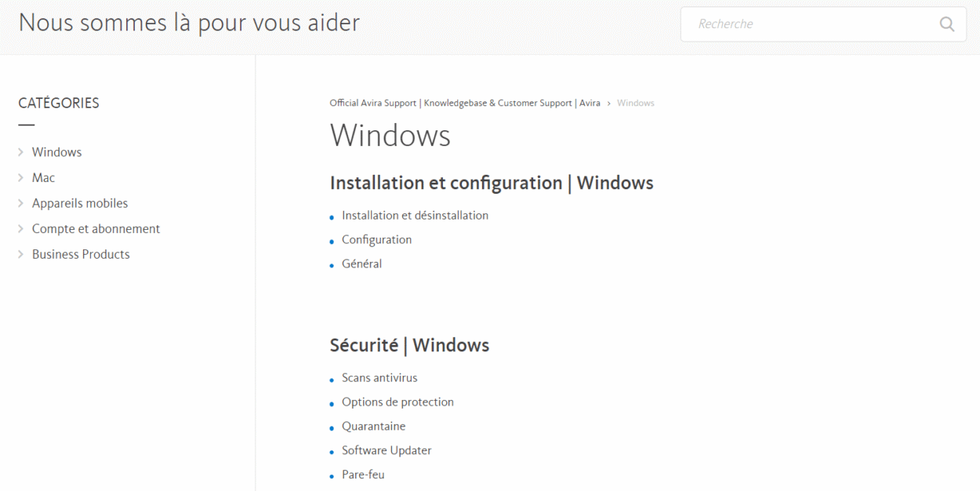Open the Quarantaine topic
This screenshot has width=980, height=491.
click(x=373, y=427)
